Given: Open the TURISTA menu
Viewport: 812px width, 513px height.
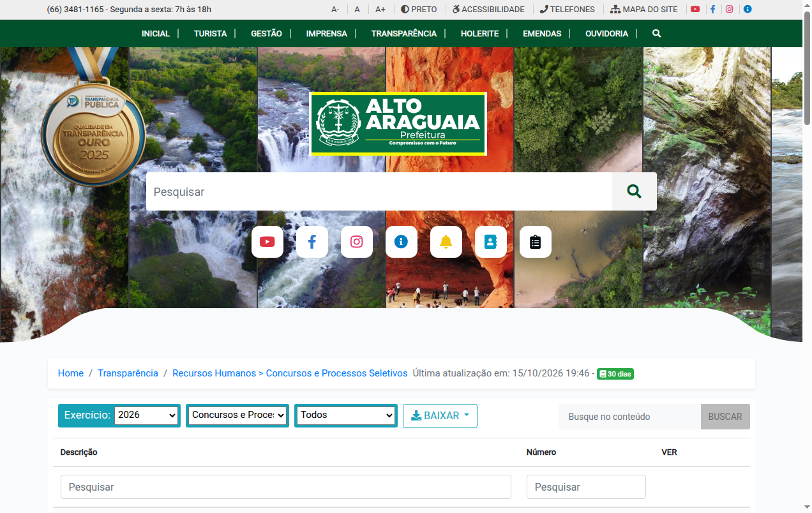Looking at the screenshot, I should 211,34.
